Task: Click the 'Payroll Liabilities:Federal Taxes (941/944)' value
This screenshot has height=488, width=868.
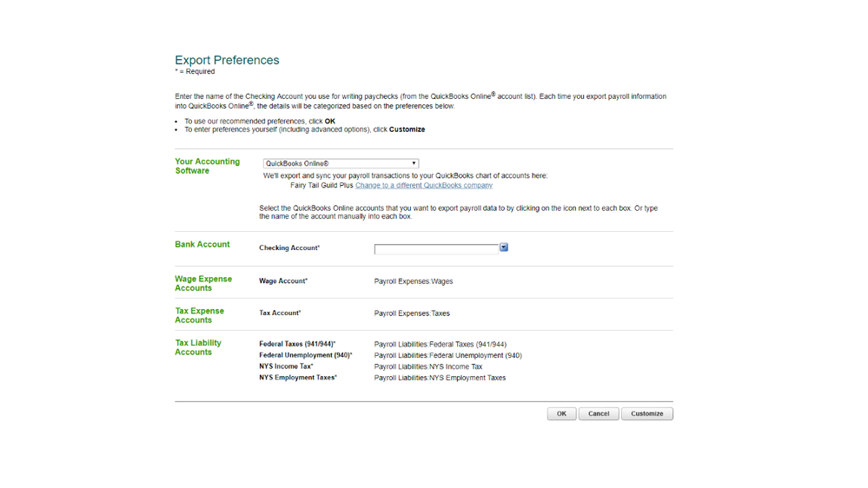Action: click(441, 345)
